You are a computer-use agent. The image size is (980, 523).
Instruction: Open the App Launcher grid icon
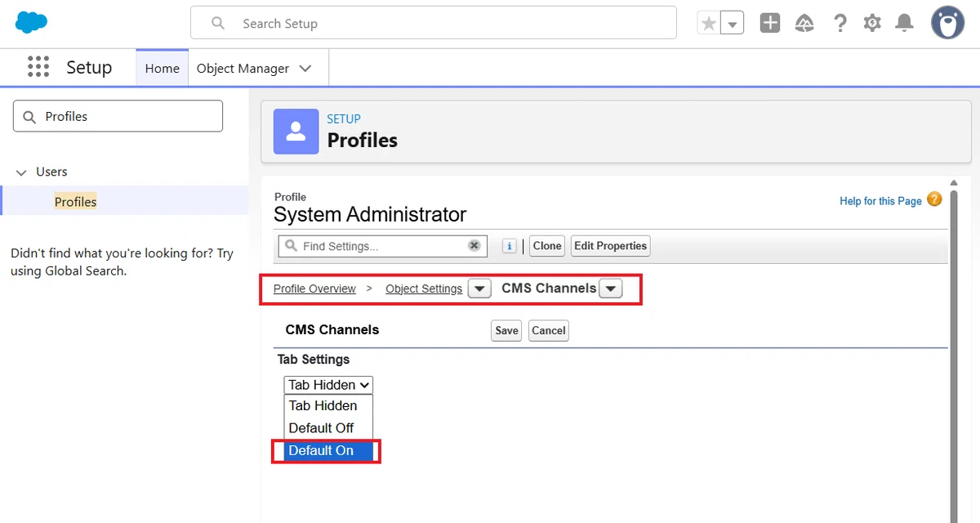(x=38, y=67)
